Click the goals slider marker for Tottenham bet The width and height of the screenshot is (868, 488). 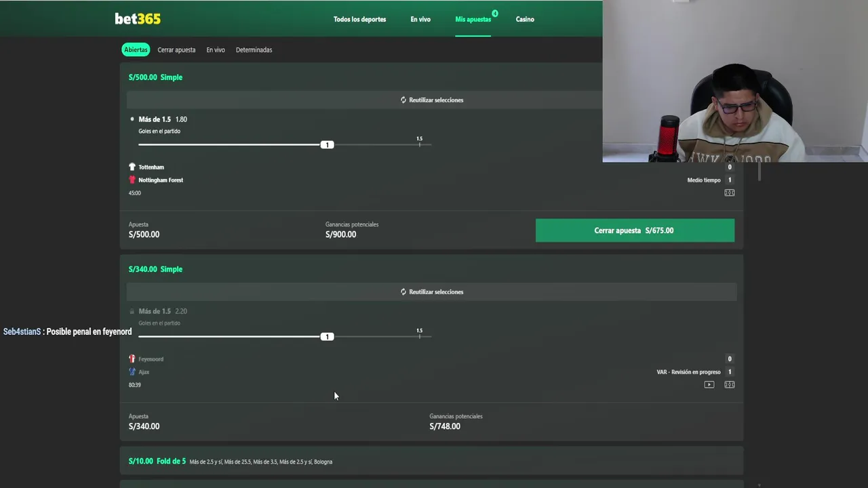coord(327,144)
